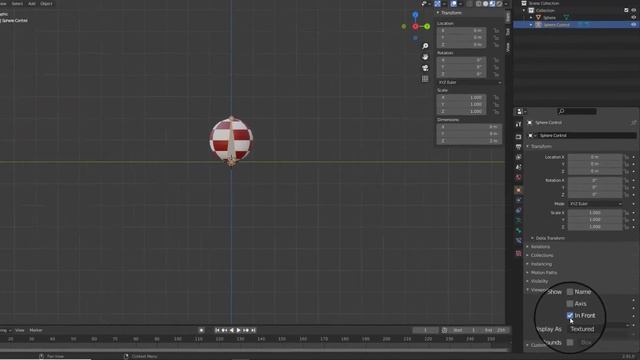640x360 pixels.
Task: Click the sidebar Scale X field
Action: [x=461, y=98]
